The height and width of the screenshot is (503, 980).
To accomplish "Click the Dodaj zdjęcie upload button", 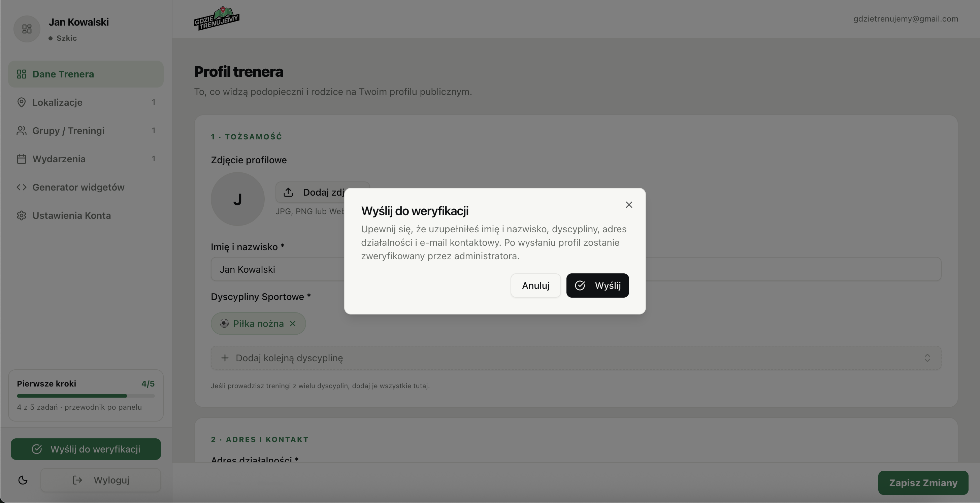I will (x=323, y=192).
